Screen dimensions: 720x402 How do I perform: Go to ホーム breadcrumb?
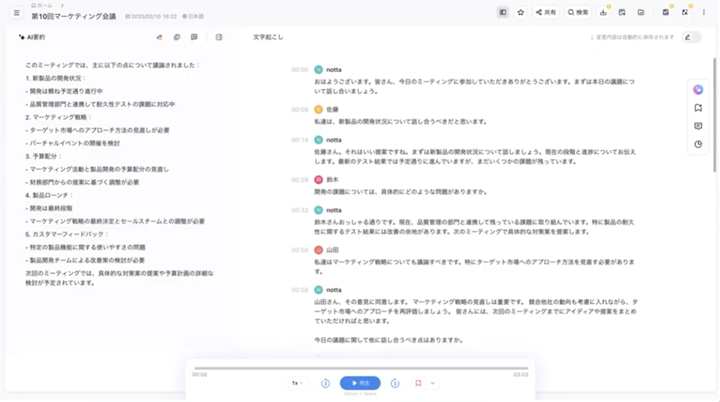point(42,6)
